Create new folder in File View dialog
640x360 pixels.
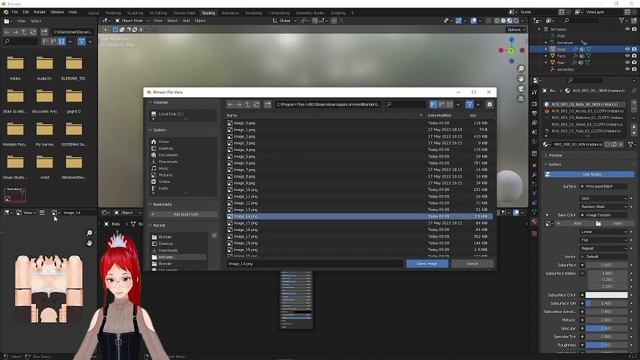268,104
